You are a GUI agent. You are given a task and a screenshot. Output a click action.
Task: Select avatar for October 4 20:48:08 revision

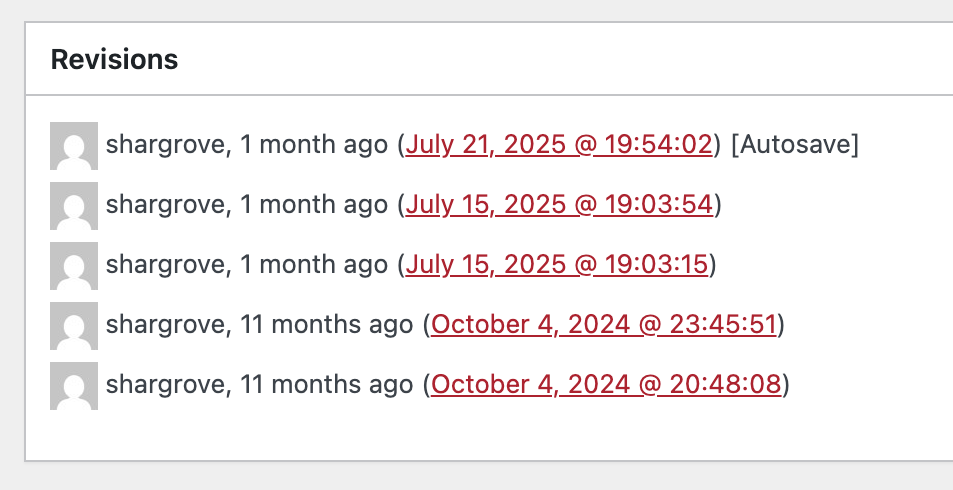74,385
